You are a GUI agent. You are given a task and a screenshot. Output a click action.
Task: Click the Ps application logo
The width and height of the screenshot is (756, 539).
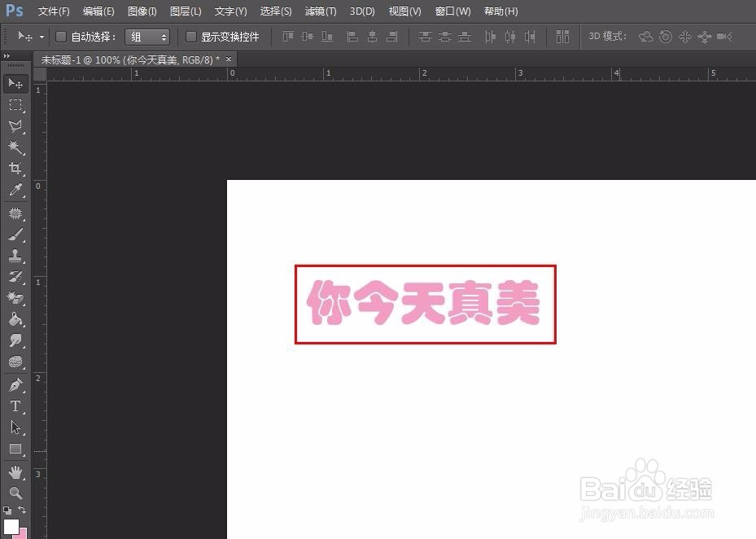pyautogui.click(x=15, y=10)
